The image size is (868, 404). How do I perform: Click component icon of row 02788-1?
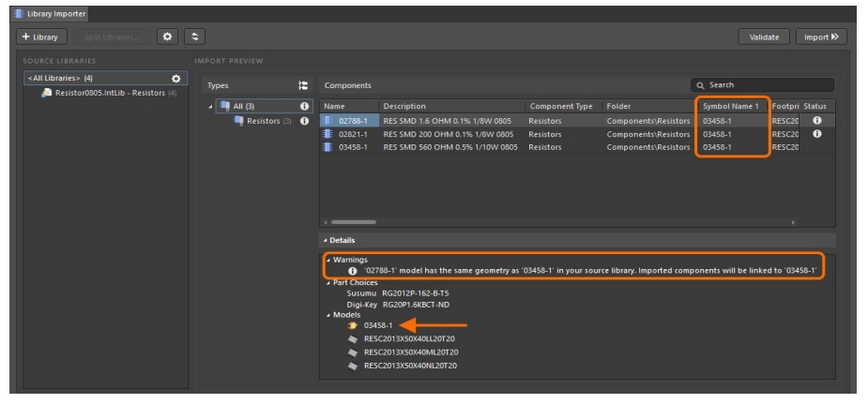tap(328, 121)
